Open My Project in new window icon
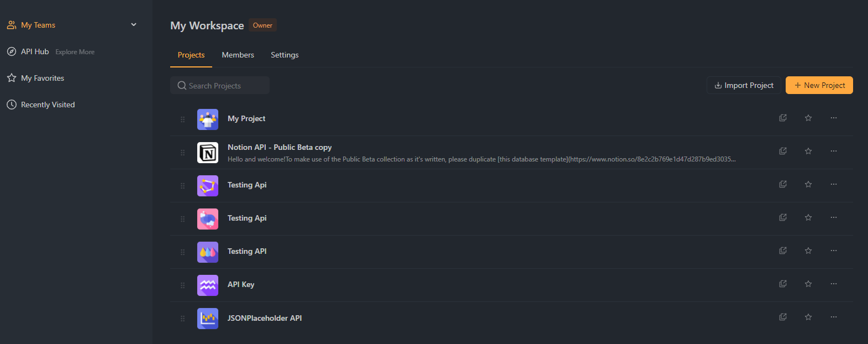This screenshot has height=344, width=868. click(x=783, y=118)
